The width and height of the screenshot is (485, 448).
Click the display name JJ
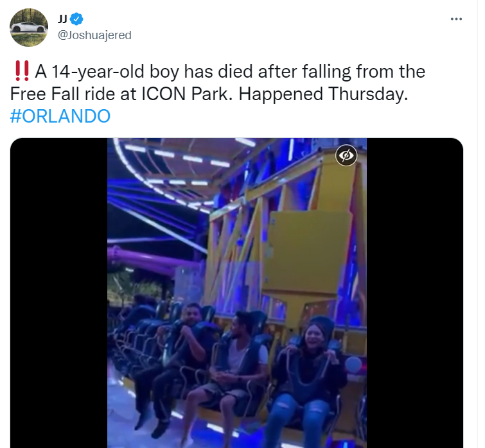tap(62, 19)
